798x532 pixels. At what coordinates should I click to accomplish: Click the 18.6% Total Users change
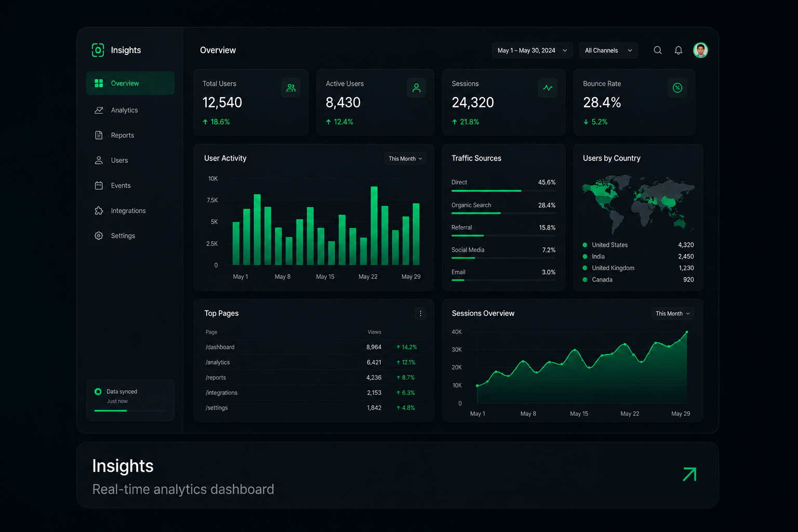click(216, 122)
